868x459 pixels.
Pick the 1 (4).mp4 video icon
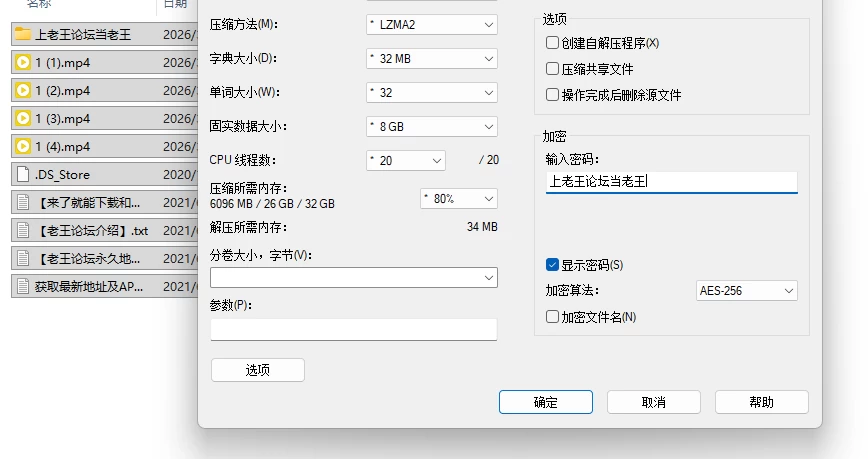[23, 147]
